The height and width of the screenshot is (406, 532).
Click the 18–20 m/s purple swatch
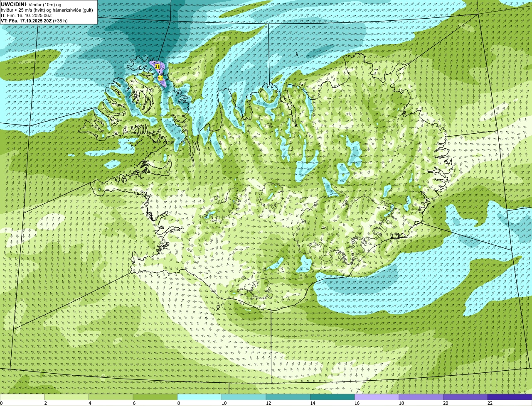(x=421, y=397)
